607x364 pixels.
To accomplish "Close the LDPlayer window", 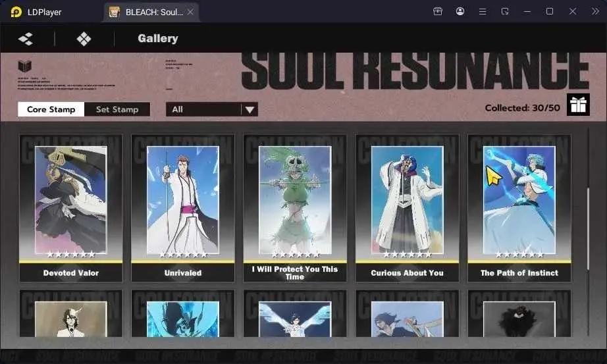I will [x=573, y=11].
